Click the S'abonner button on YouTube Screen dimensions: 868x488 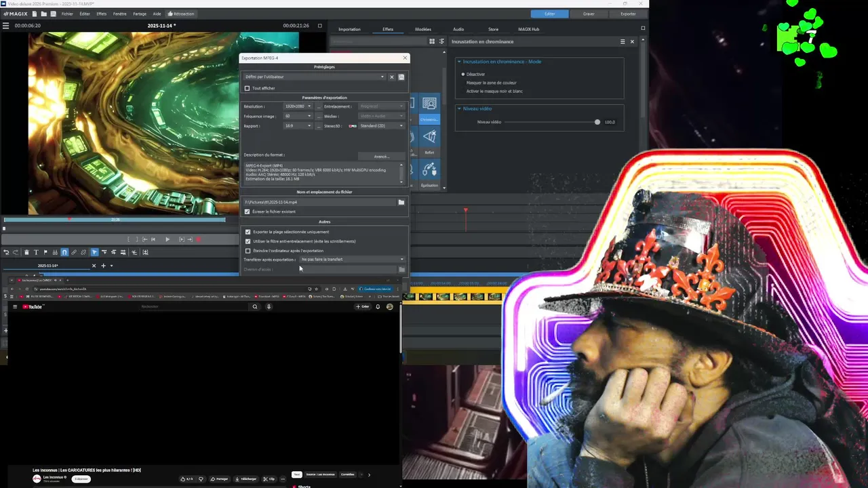(81, 479)
